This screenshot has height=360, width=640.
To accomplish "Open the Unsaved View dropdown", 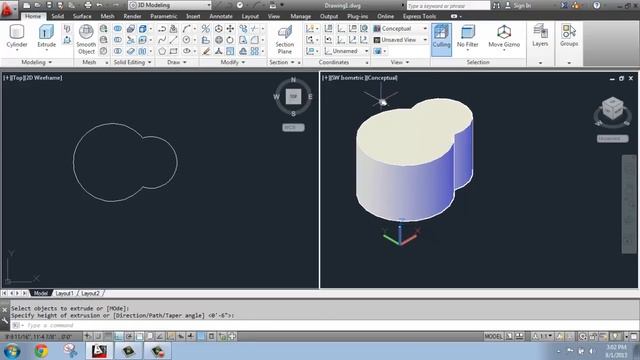I will point(400,40).
